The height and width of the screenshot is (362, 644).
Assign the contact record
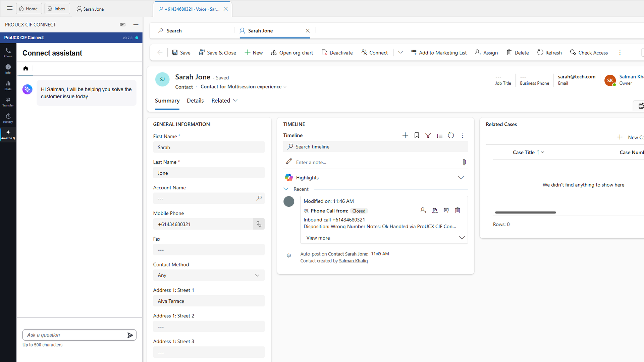pyautogui.click(x=486, y=53)
